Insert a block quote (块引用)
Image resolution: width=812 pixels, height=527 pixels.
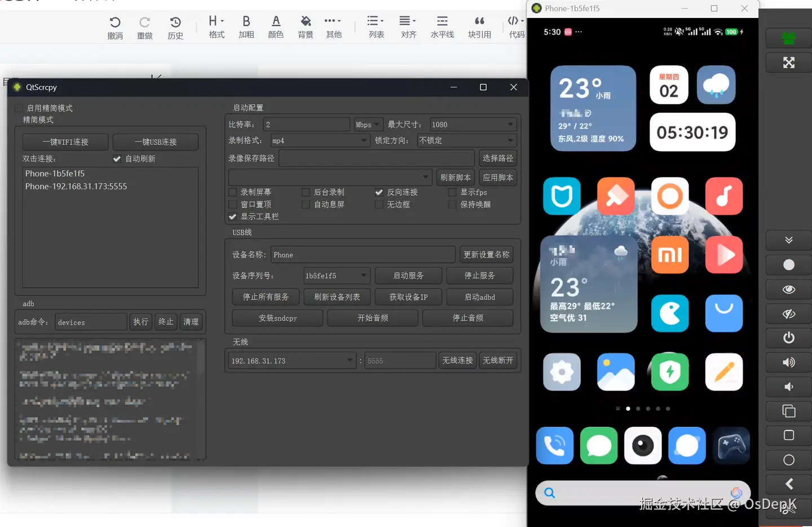pyautogui.click(x=479, y=27)
